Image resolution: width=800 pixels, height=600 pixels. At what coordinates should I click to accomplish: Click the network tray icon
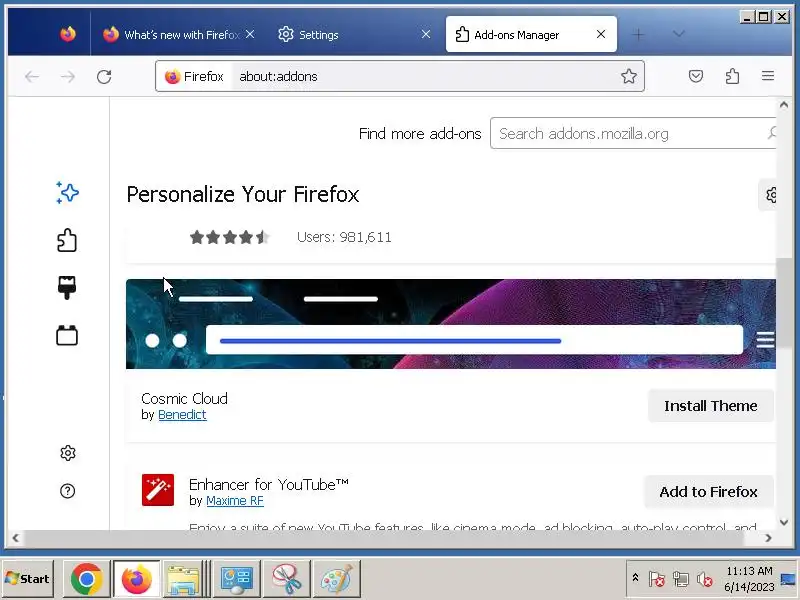coord(681,579)
